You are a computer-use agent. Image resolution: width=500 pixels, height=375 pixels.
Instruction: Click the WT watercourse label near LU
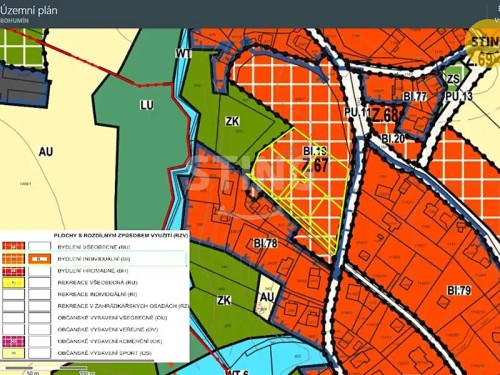click(x=184, y=53)
